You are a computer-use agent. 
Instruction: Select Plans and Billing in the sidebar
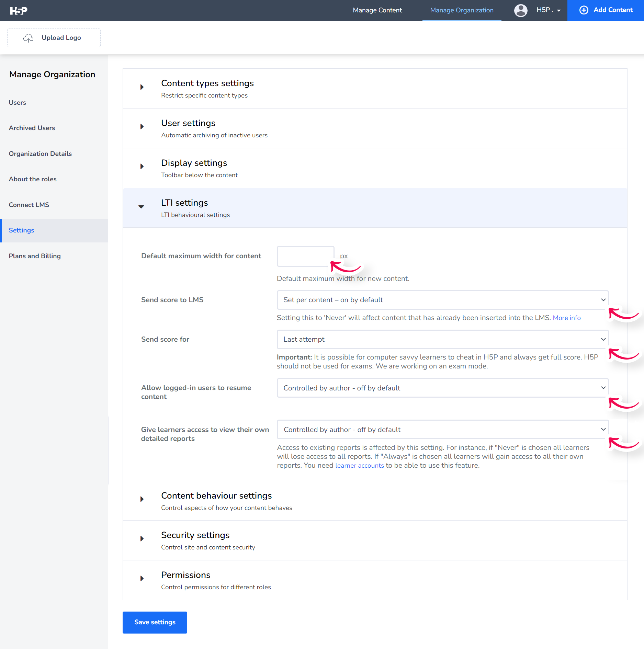pyautogui.click(x=34, y=256)
